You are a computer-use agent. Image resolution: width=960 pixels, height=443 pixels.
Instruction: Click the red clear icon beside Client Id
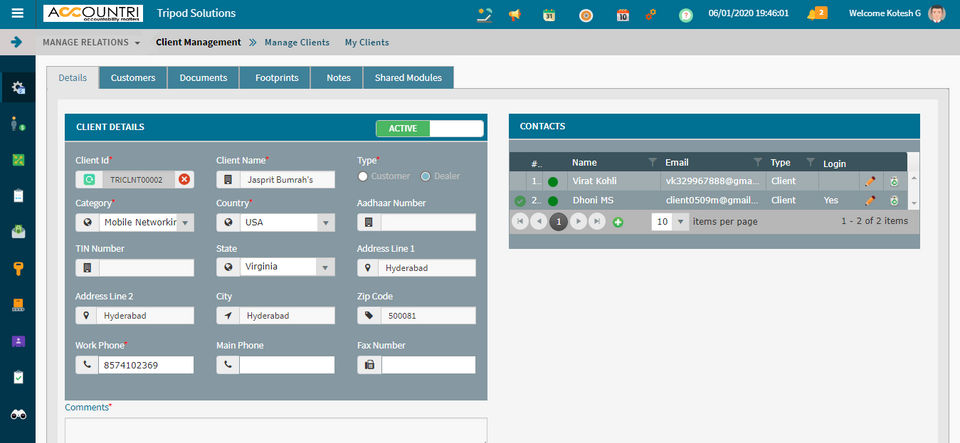tap(184, 179)
